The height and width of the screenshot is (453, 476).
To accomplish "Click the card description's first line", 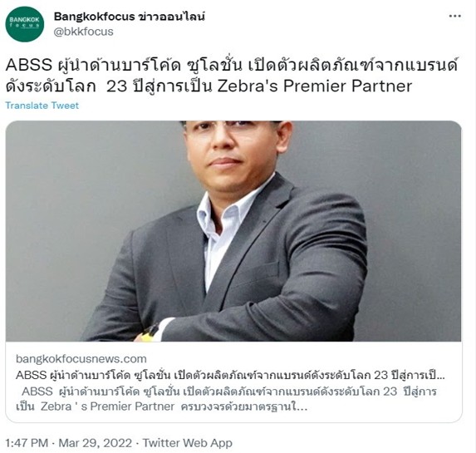I will (229, 391).
